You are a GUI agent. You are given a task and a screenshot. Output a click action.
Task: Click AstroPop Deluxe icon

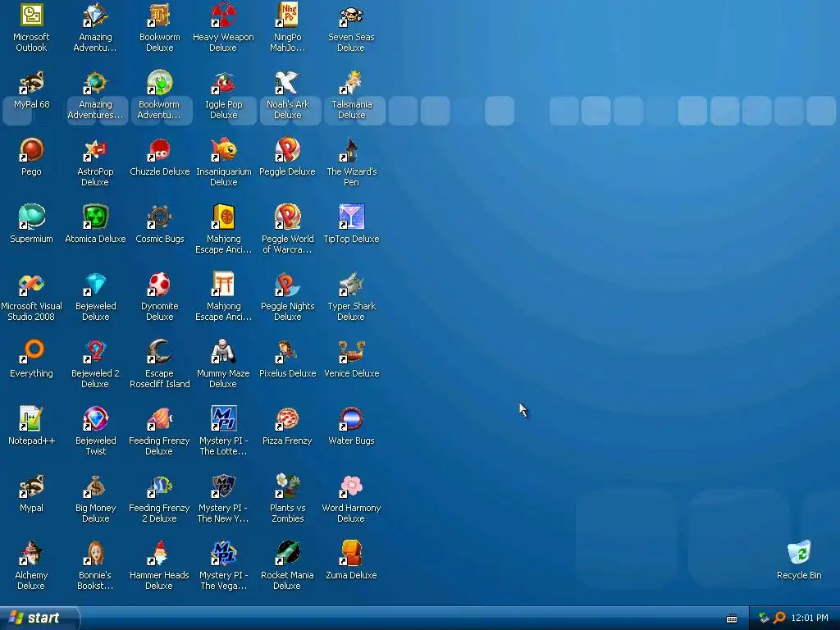click(x=95, y=149)
